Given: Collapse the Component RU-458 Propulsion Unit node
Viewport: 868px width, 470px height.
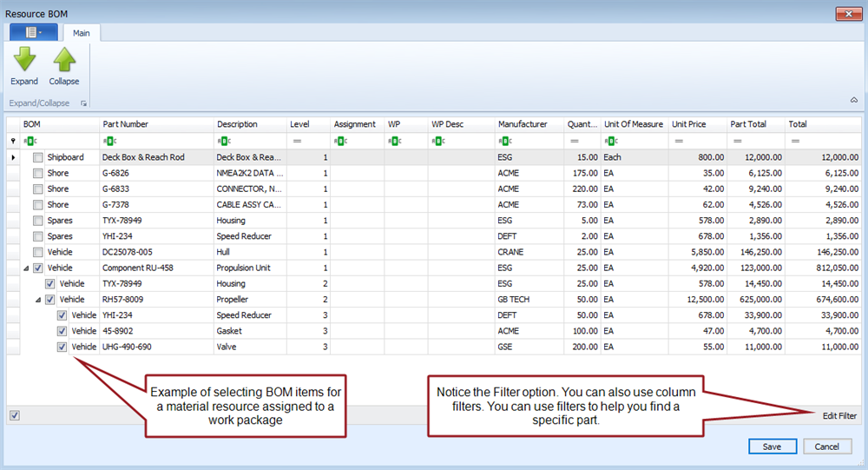Looking at the screenshot, I should 26,268.
